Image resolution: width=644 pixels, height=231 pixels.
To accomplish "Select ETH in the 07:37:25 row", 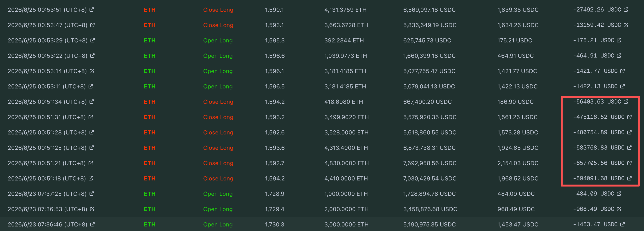I will [150, 194].
